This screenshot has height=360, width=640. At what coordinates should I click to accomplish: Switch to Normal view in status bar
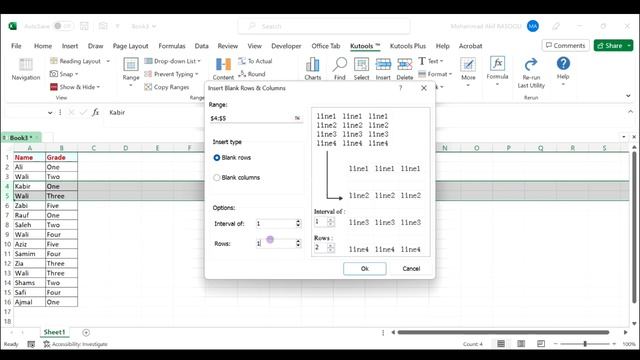pyautogui.click(x=501, y=344)
